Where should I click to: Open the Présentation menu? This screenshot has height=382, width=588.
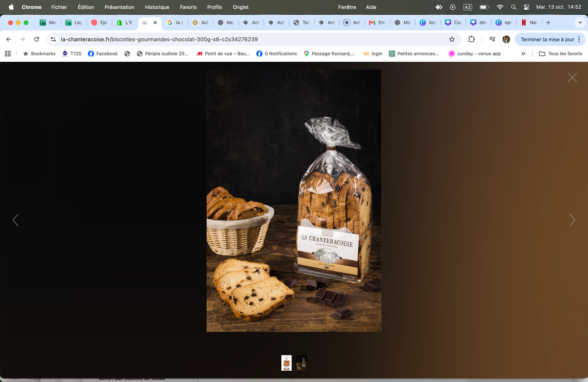[119, 7]
